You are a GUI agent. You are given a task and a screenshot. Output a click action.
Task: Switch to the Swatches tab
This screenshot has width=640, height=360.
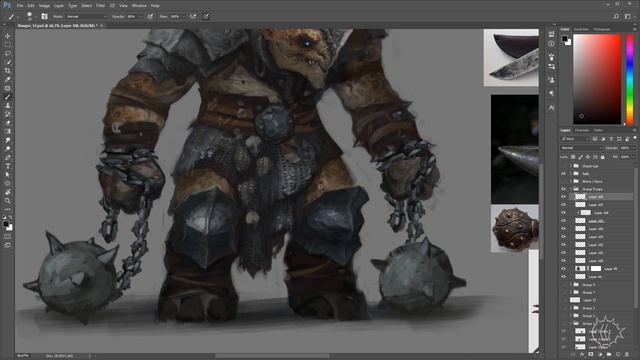click(581, 29)
